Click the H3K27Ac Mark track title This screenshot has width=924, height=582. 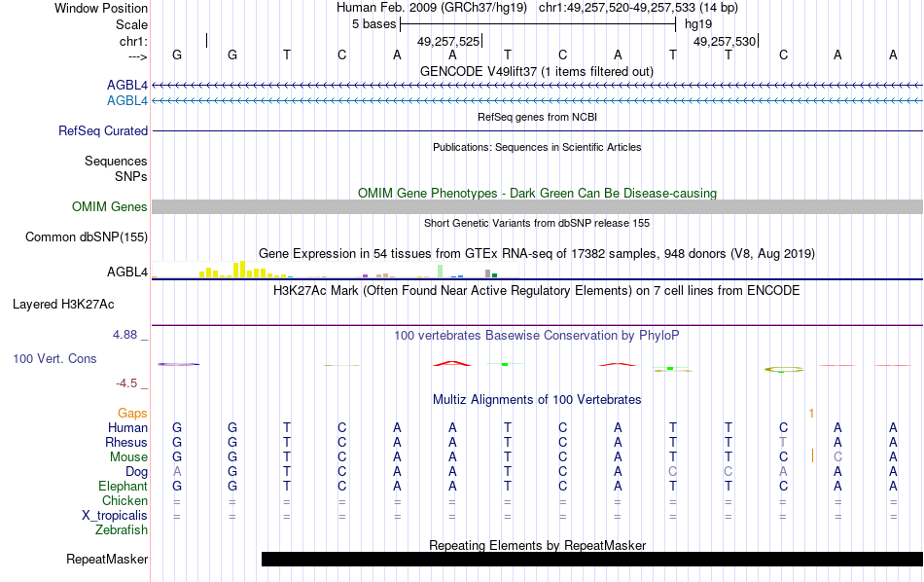click(537, 291)
